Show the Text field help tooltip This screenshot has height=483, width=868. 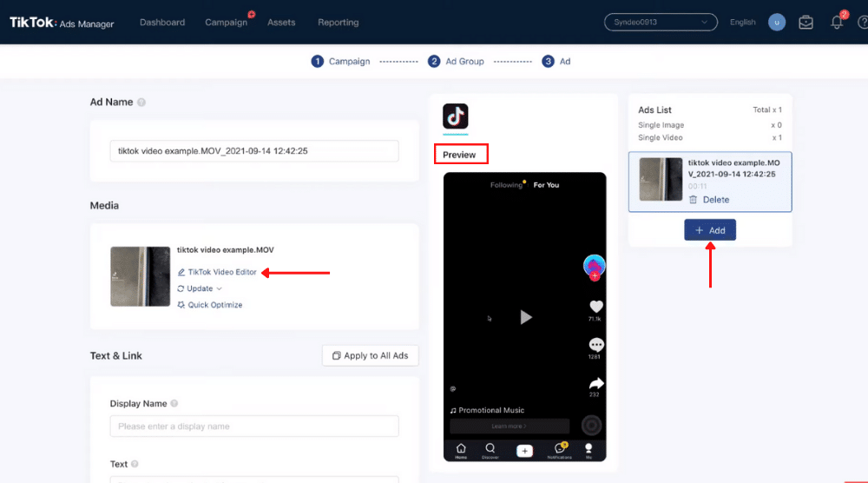pyautogui.click(x=135, y=464)
